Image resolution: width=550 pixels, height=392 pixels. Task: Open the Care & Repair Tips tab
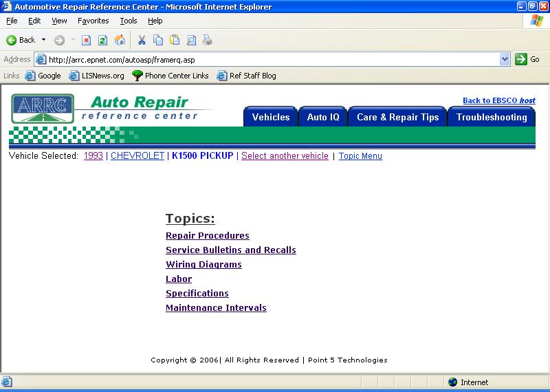click(x=398, y=117)
